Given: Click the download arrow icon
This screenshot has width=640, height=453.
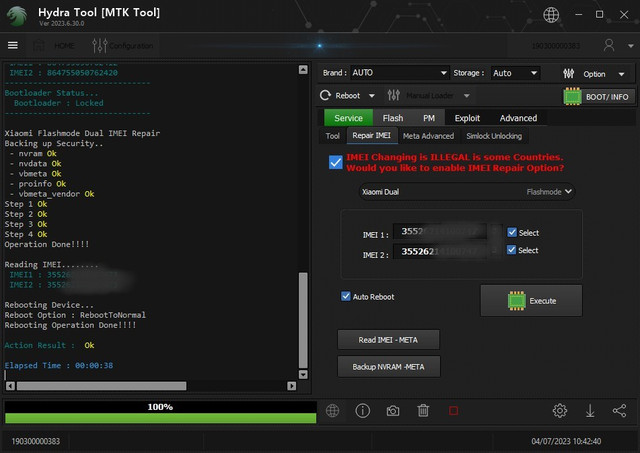Looking at the screenshot, I should (590, 411).
